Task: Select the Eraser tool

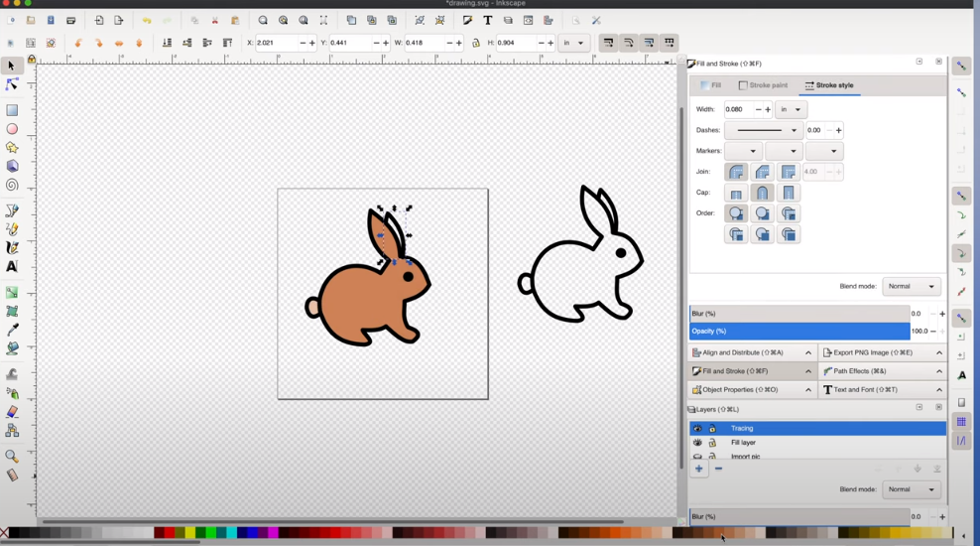Action: click(11, 412)
